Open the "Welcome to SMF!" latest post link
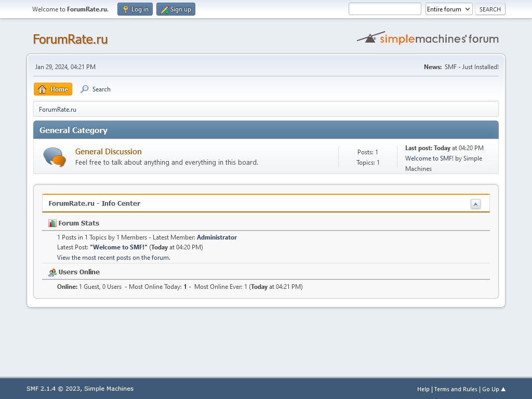 (119, 247)
